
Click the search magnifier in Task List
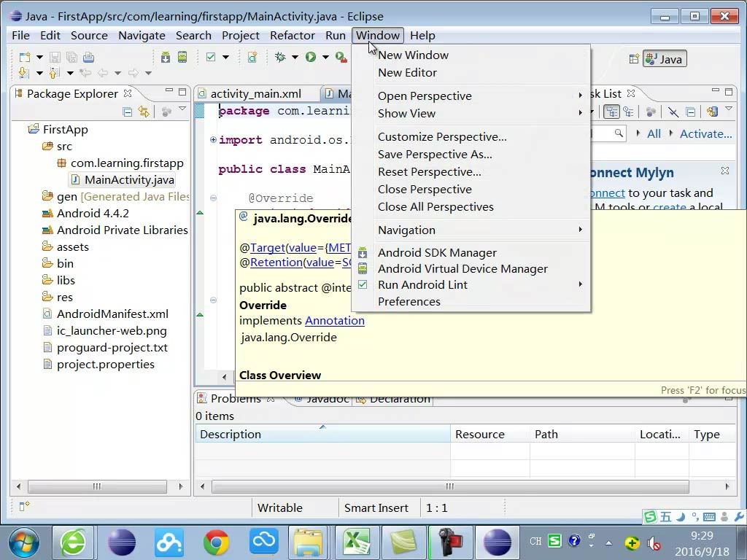coord(619,133)
